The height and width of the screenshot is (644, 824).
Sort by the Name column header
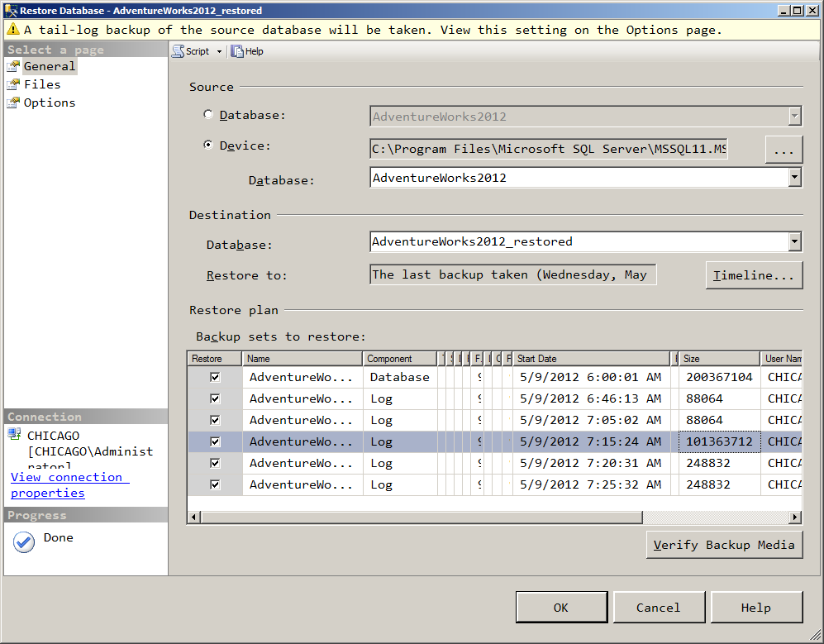pos(302,359)
